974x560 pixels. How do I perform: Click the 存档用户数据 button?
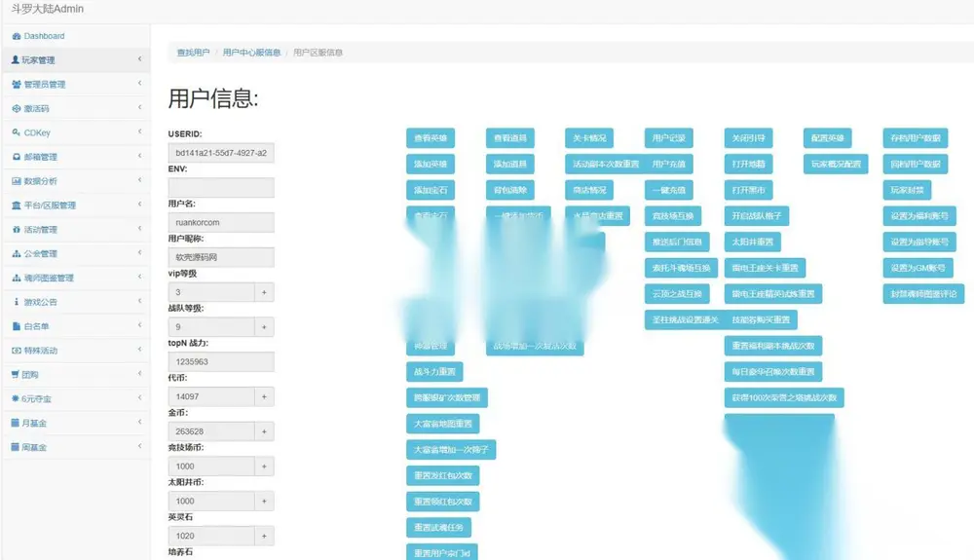[x=915, y=138]
